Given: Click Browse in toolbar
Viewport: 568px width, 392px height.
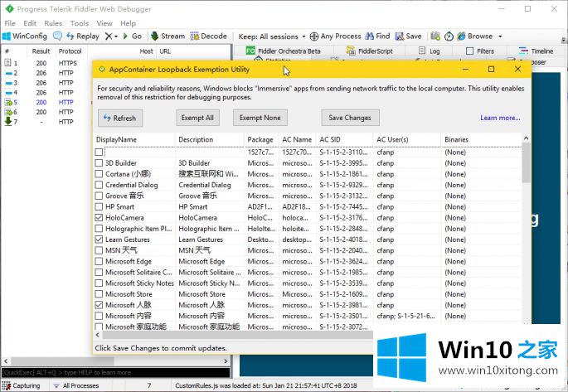Looking at the screenshot, I should coord(475,36).
